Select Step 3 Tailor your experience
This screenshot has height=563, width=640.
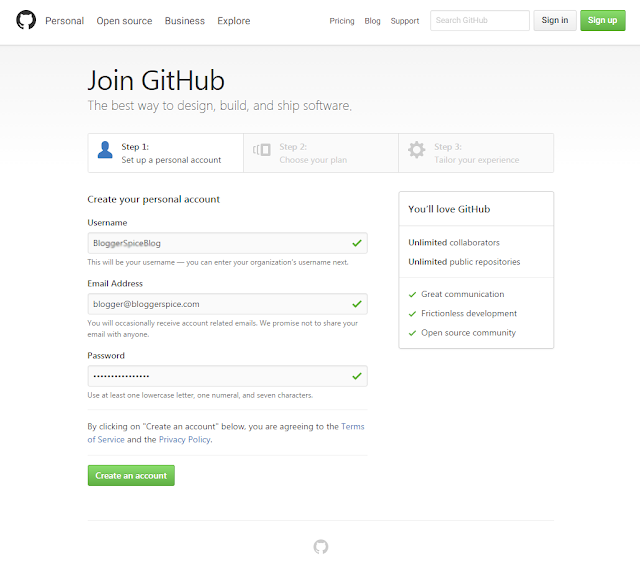tap(476, 153)
